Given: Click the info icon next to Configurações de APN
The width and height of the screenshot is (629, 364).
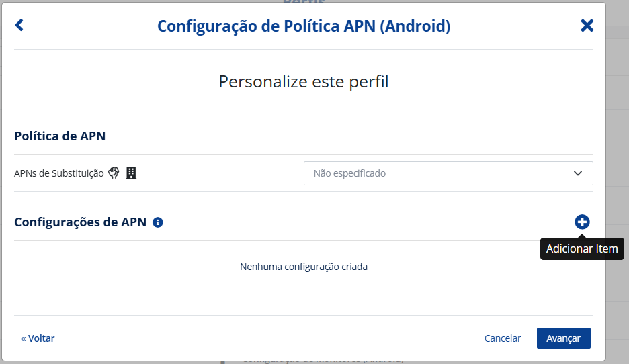Looking at the screenshot, I should (158, 222).
